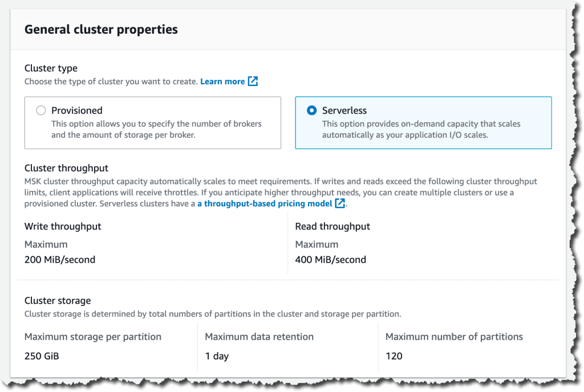Click the Maximum number of partitions label
The height and width of the screenshot is (392, 584).
point(454,337)
